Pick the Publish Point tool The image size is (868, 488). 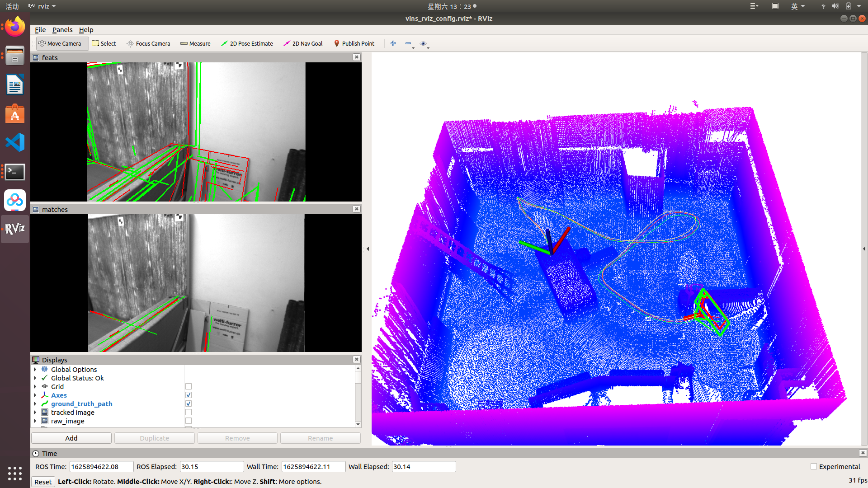click(354, 43)
